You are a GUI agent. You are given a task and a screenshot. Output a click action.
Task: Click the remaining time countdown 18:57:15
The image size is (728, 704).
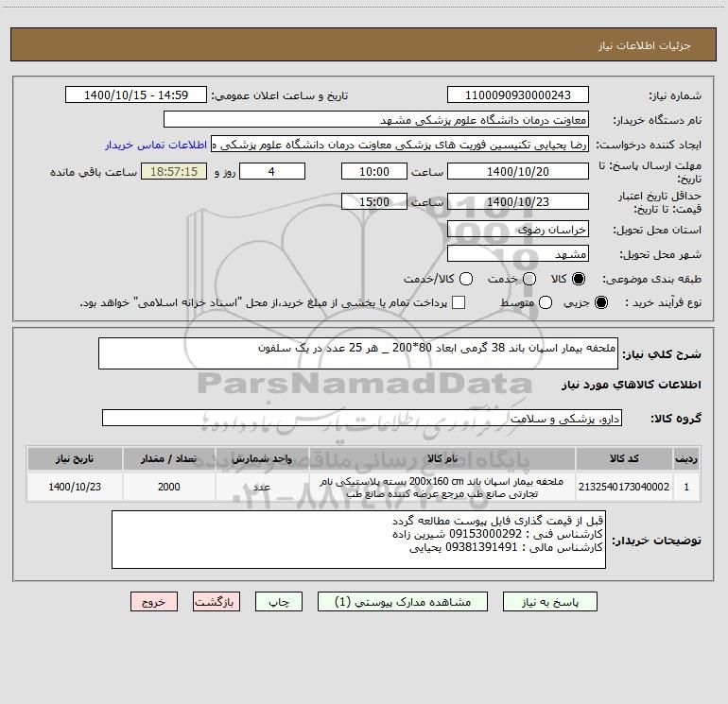[174, 172]
